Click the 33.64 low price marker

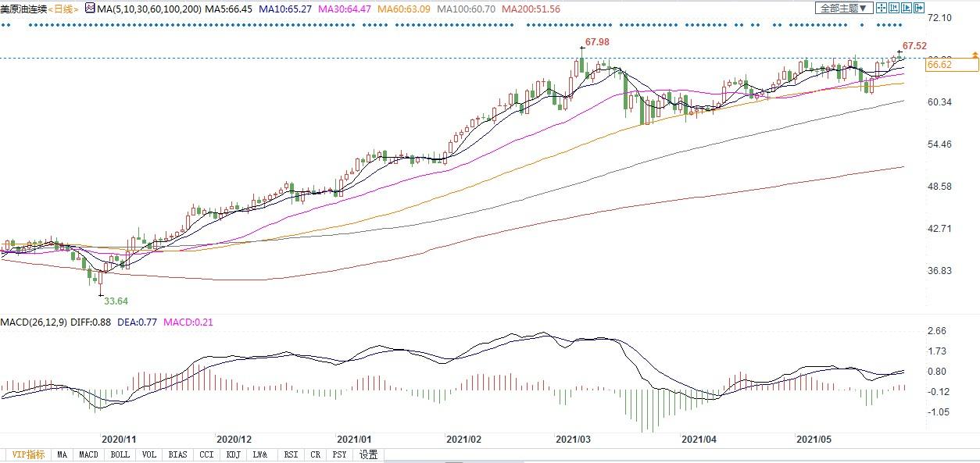pyautogui.click(x=116, y=301)
